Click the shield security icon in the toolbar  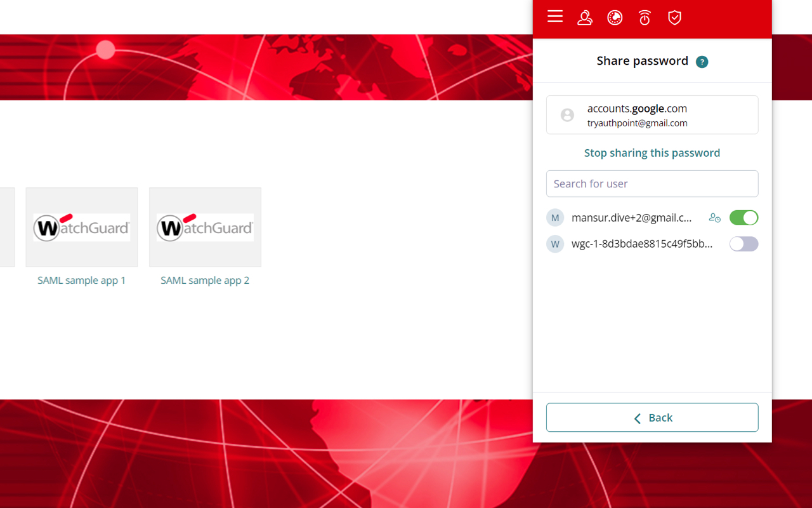674,17
